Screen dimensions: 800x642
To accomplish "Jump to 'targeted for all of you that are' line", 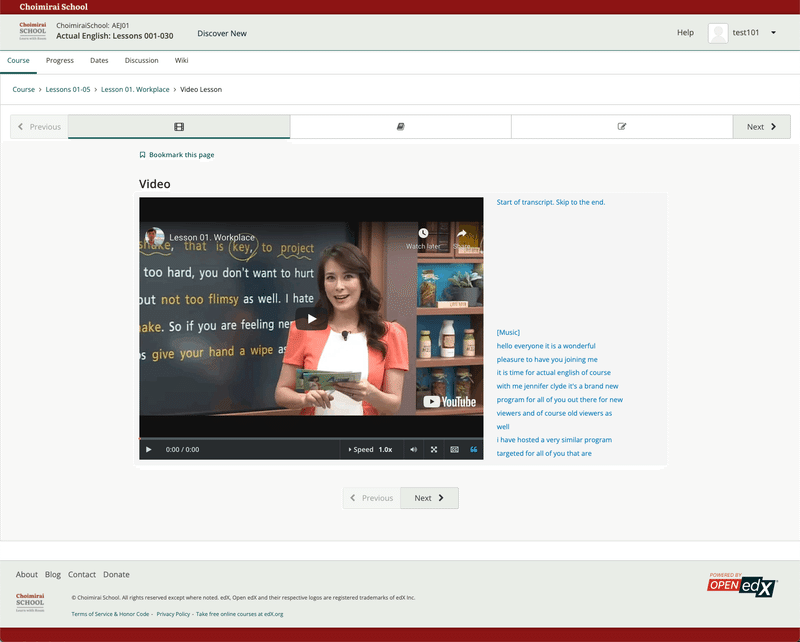I will click(x=544, y=453).
